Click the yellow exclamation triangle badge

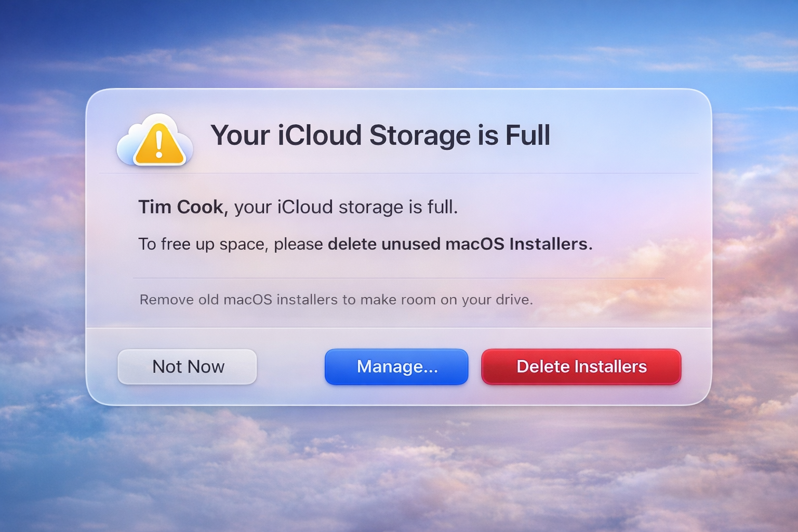(159, 145)
